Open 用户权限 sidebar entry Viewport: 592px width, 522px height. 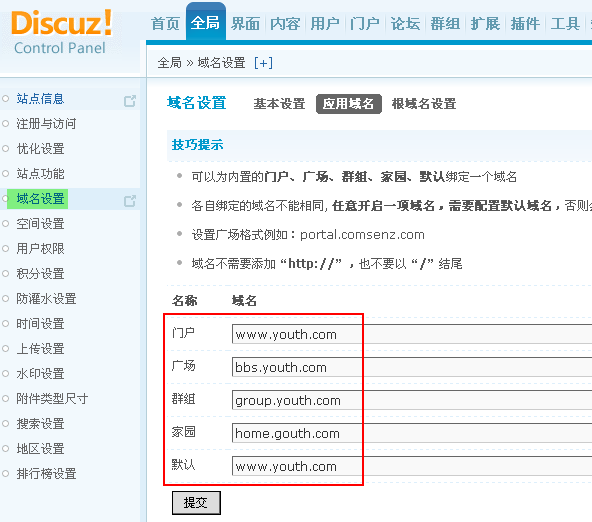click(x=40, y=249)
